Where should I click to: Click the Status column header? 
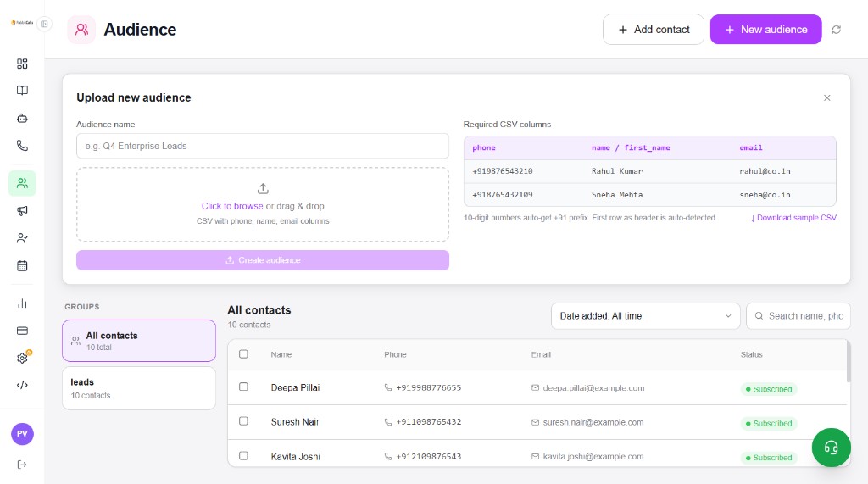coord(751,354)
